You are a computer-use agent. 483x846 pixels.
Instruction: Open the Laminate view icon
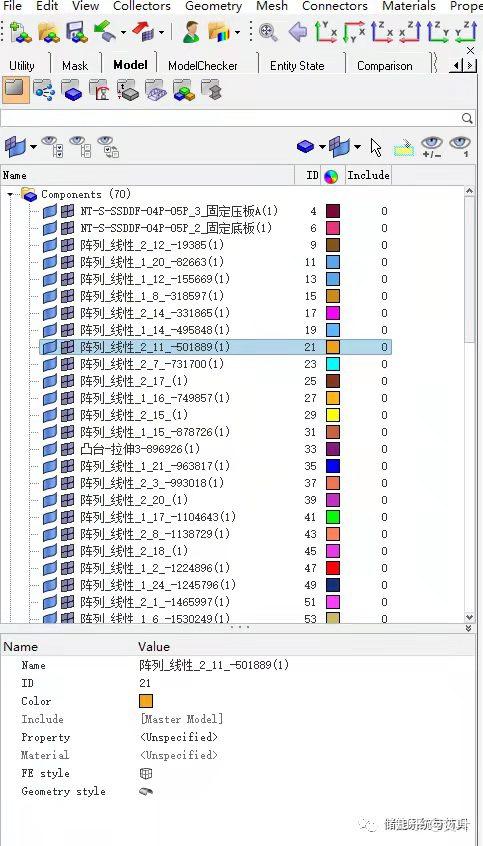[155, 90]
